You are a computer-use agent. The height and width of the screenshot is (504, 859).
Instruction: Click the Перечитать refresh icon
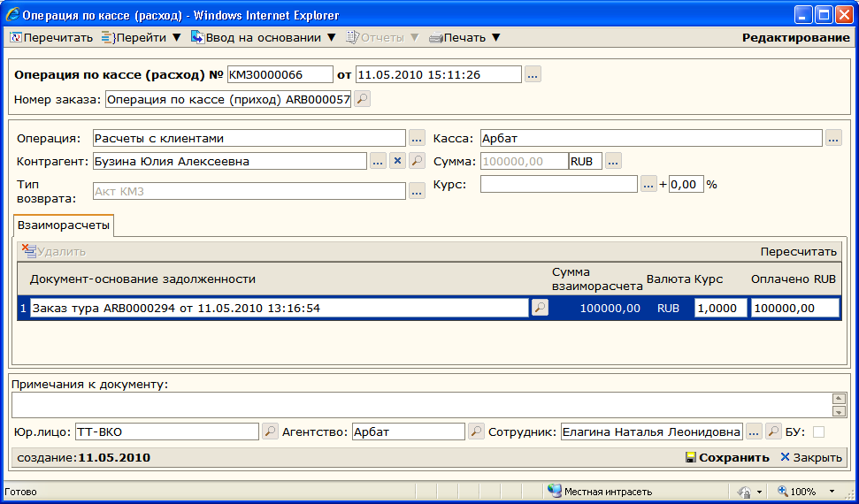(16, 38)
